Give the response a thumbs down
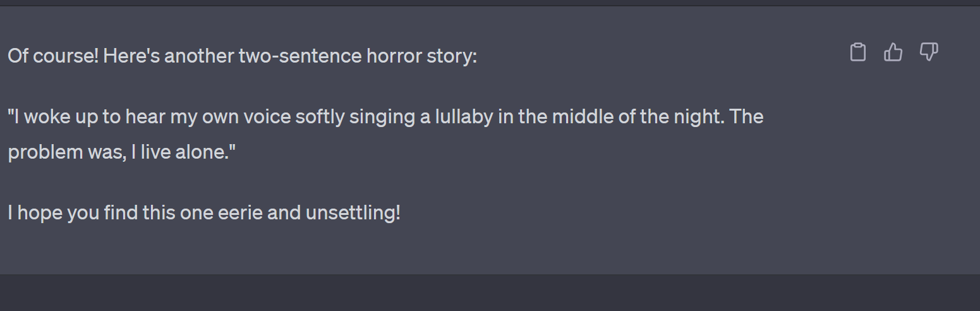This screenshot has height=311, width=980. 928,52
